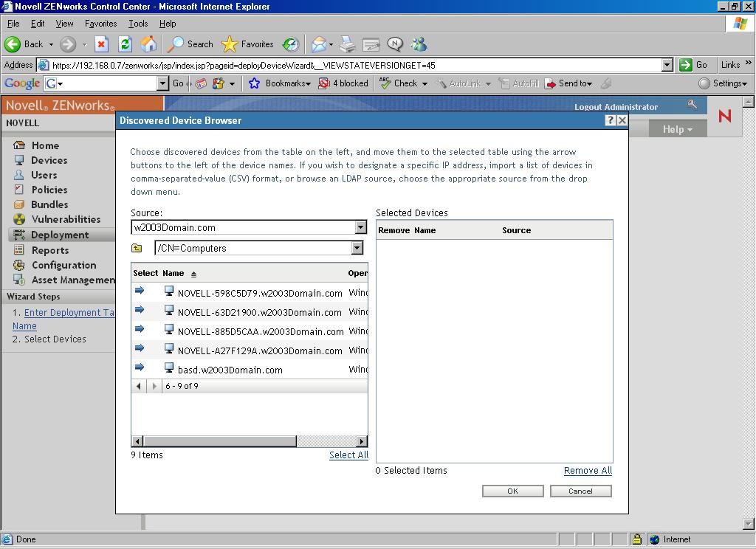756x549 pixels.
Task: Click the device list scroll right arrow
Action: click(x=362, y=441)
